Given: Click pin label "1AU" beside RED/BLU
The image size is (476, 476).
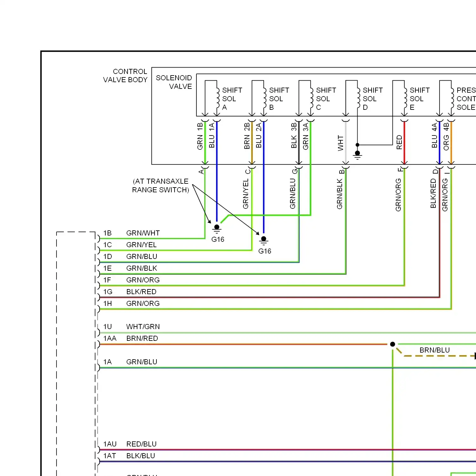Looking at the screenshot, I should tap(110, 444).
